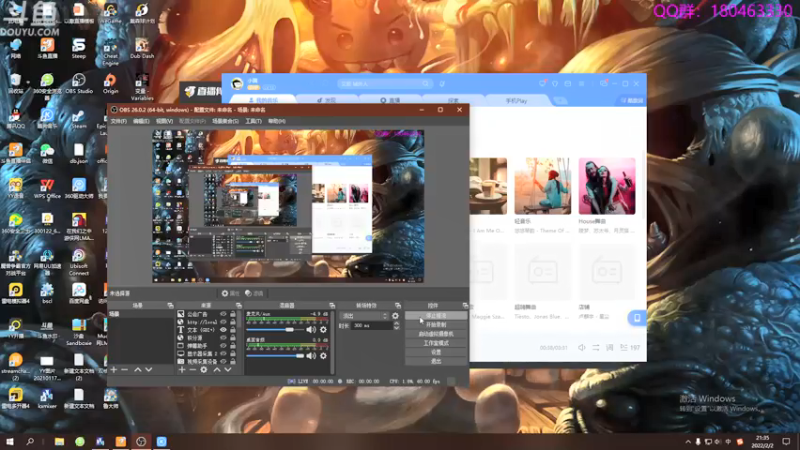Image resolution: width=800 pixels, height=450 pixels.
Task: Toggle visibility of first source row
Action: click(223, 314)
